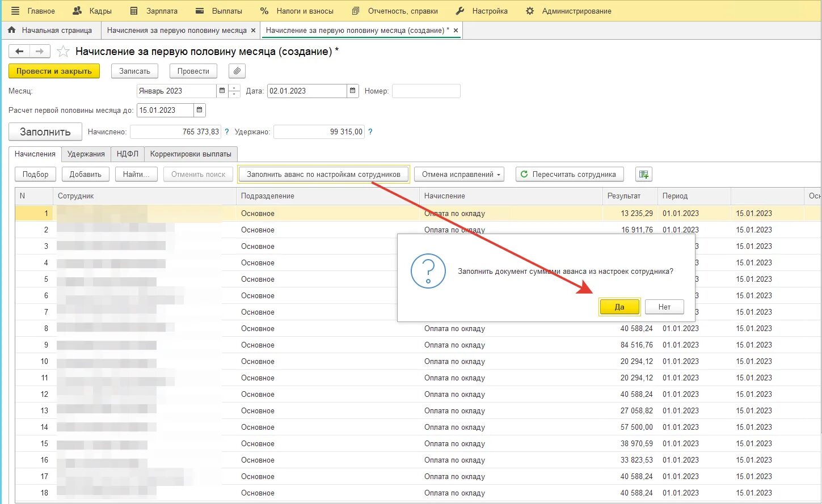
Task: Click the Отменить поиск button
Action: point(199,174)
